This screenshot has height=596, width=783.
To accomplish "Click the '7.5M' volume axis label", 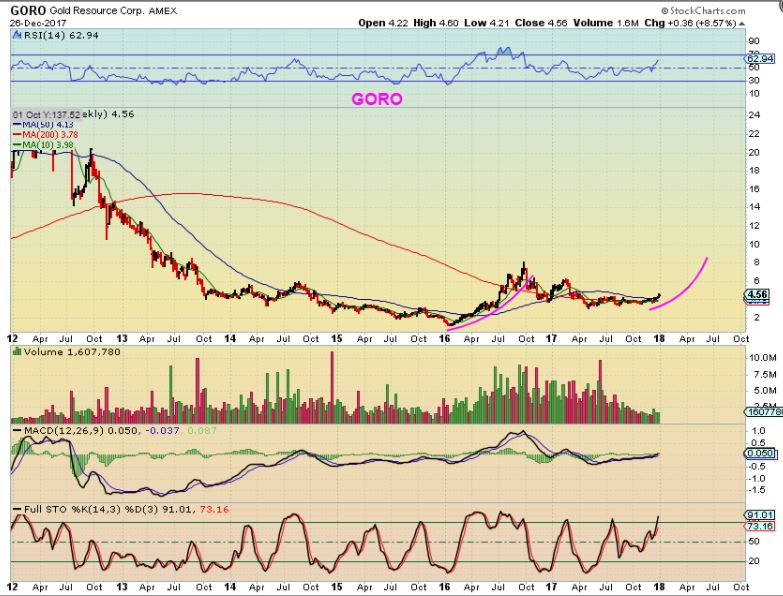I will pos(764,375).
